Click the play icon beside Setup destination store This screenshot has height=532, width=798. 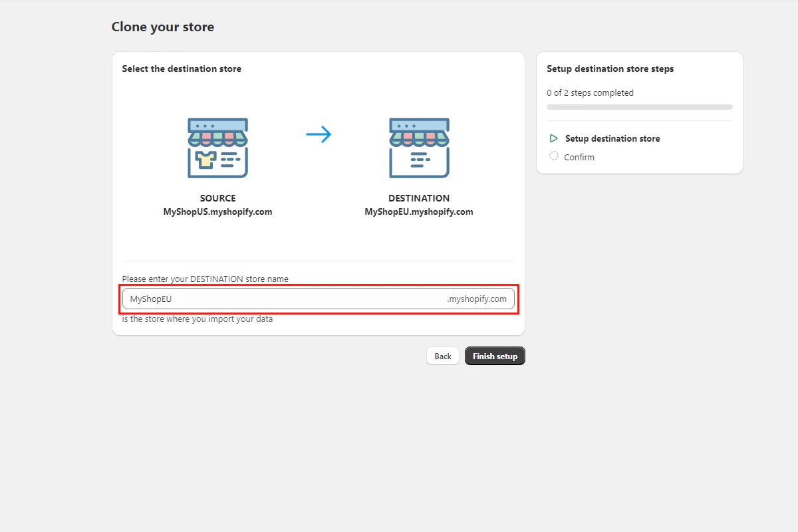[553, 138]
